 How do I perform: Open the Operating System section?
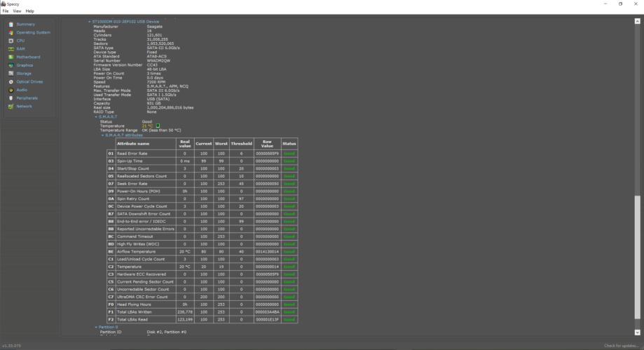click(33, 32)
